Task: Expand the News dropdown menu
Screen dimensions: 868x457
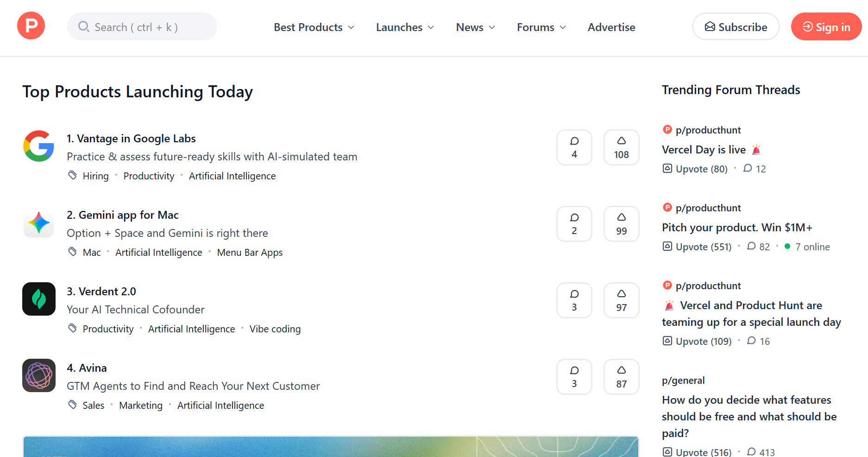Action: coord(476,27)
